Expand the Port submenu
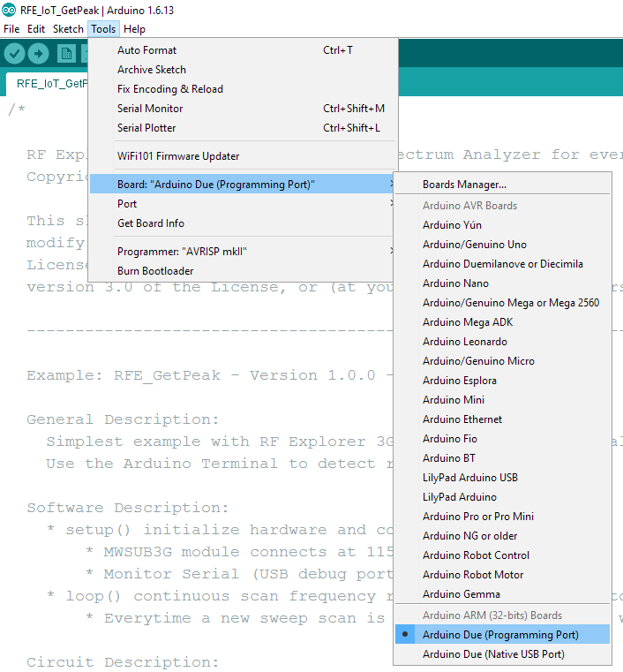Screen dimensions: 623x672 [x=243, y=204]
